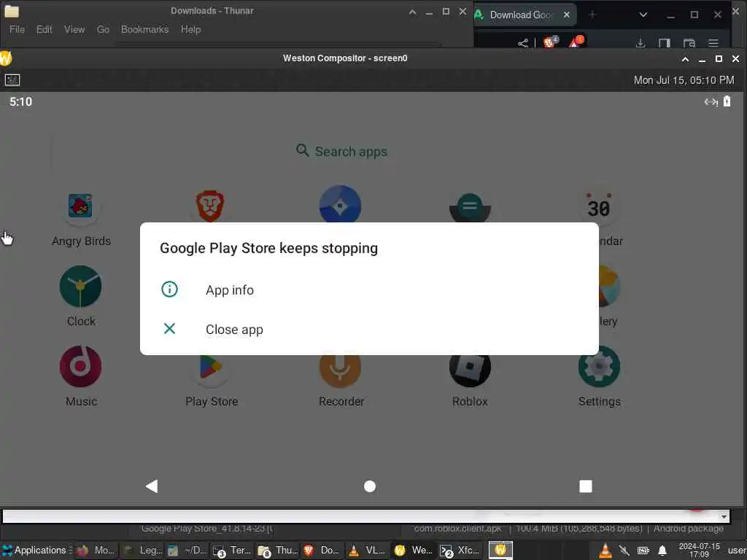Switch to the ~/D... taskbar window
This screenshot has height=560, width=747.
click(187, 550)
